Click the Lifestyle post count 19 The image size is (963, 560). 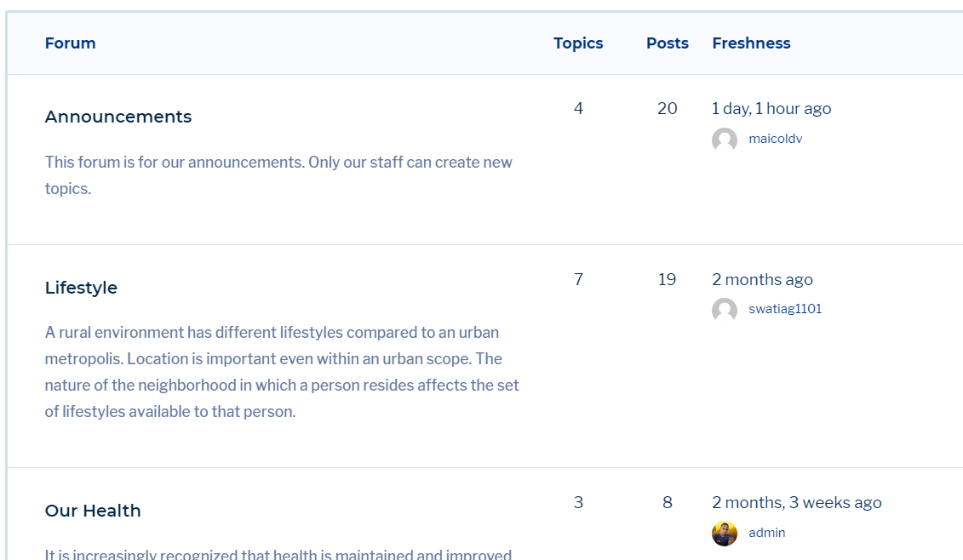[668, 279]
